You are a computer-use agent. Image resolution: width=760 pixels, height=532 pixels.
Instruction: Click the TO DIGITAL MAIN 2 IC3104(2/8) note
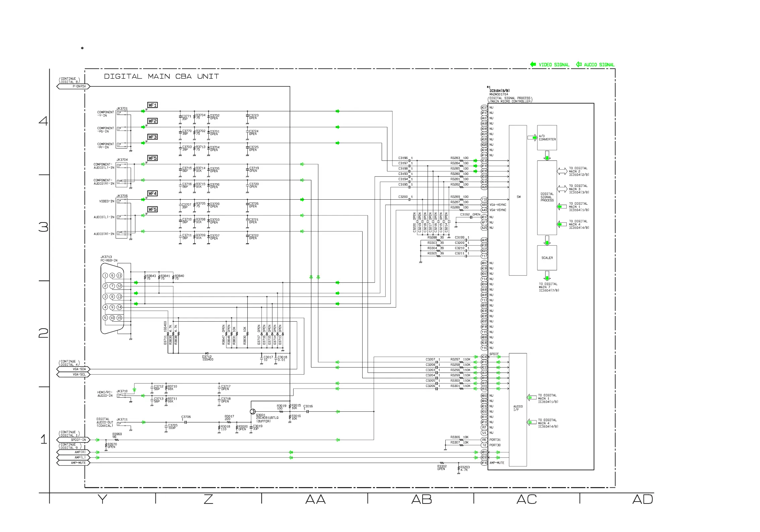579,172
